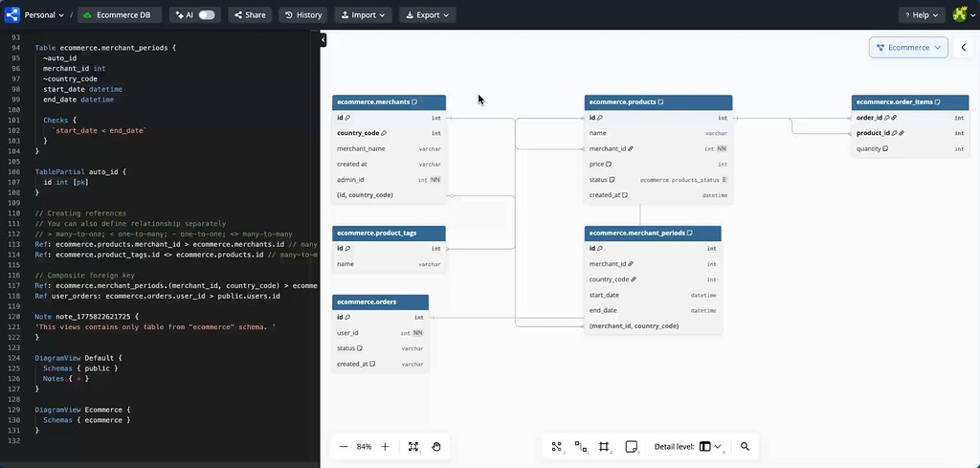This screenshot has height=468, width=980.
Task: Click the start_date field in merchant_periods
Action: [x=653, y=295]
